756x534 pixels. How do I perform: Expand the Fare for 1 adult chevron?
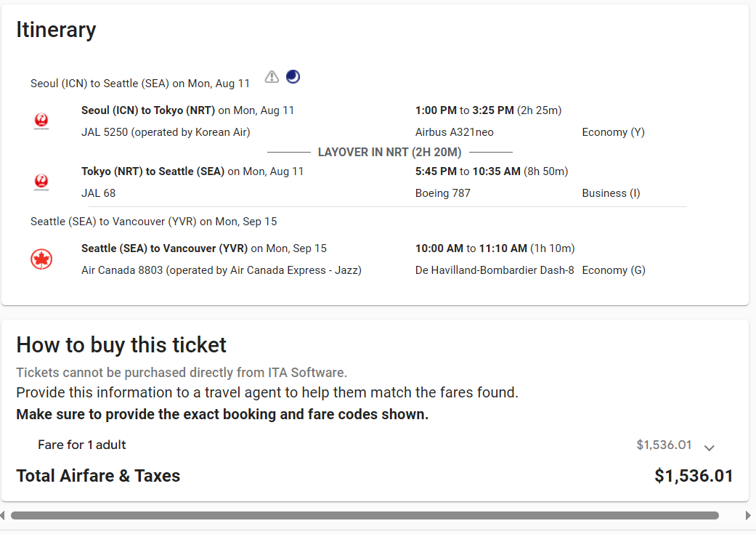(709, 447)
